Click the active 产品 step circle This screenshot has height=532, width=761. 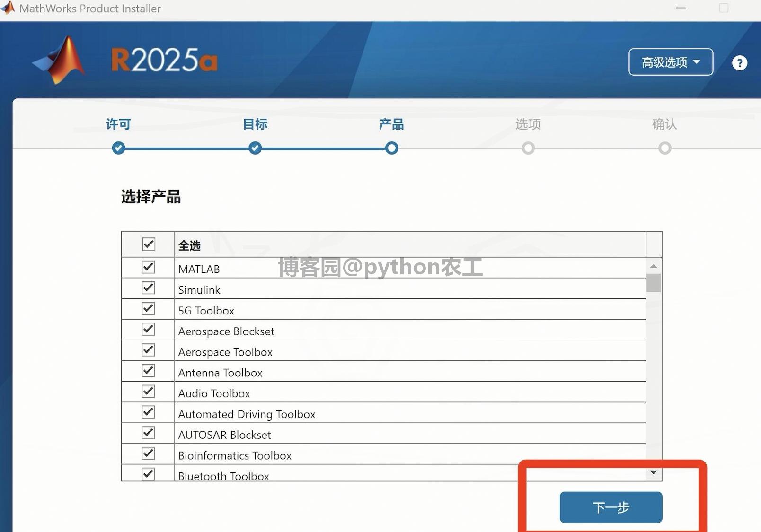391,148
